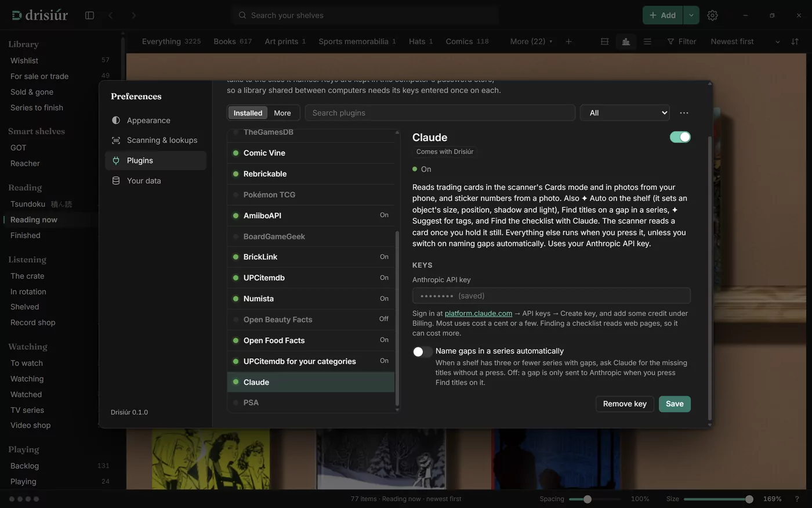Select the chart view icon
The height and width of the screenshot is (508, 812).
pyautogui.click(x=626, y=41)
